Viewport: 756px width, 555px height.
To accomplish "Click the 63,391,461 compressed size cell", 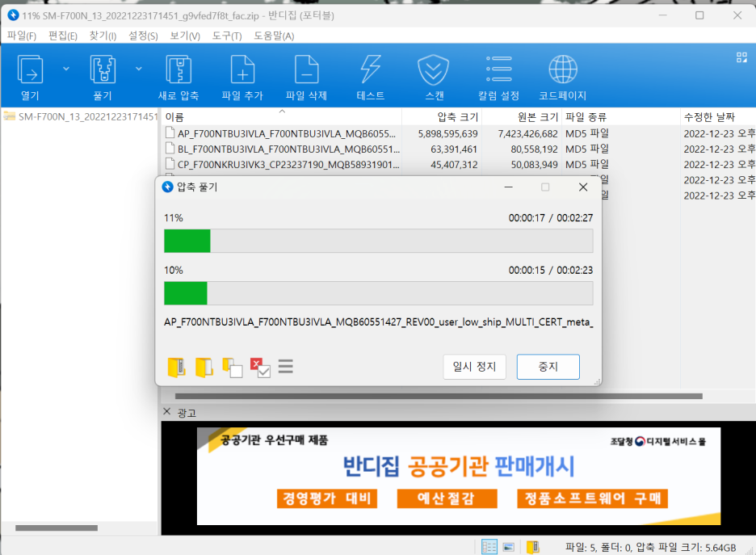I will (x=454, y=149).
